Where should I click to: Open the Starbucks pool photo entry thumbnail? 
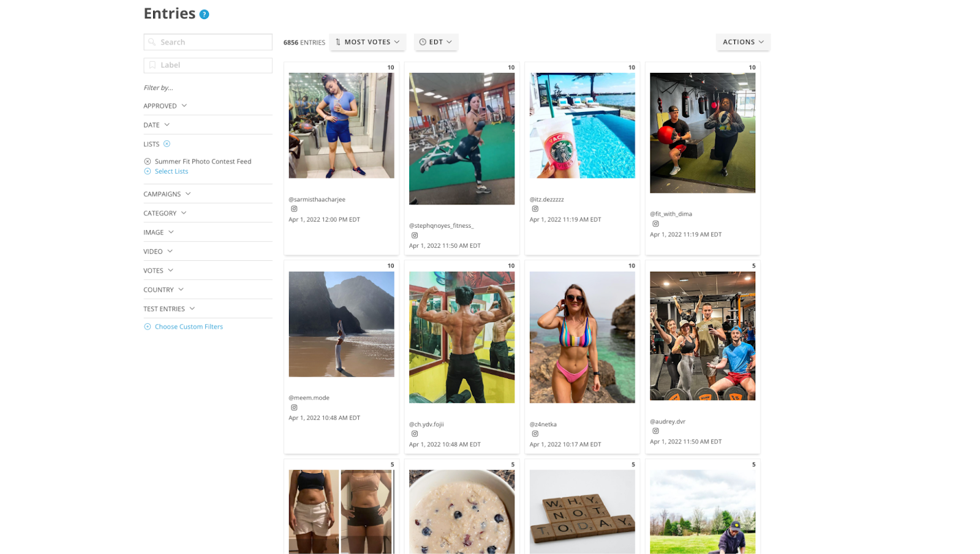click(582, 125)
